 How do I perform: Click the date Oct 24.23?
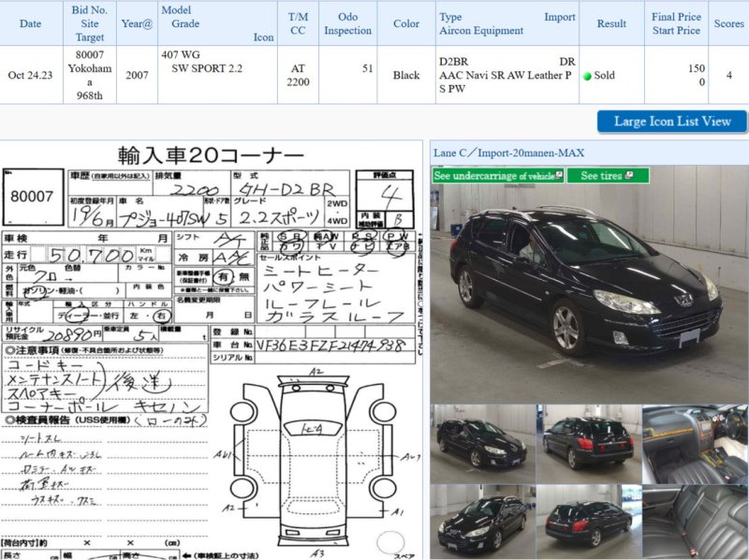tap(30, 75)
